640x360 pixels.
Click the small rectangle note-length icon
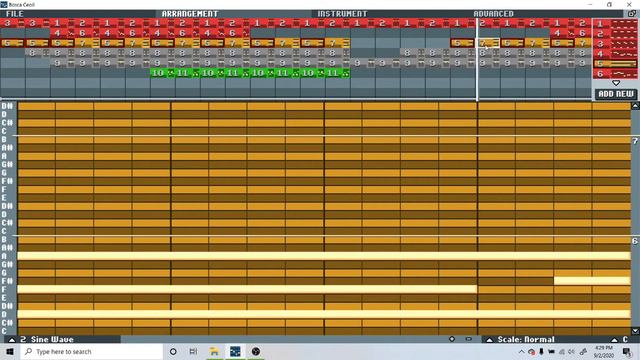(469, 339)
